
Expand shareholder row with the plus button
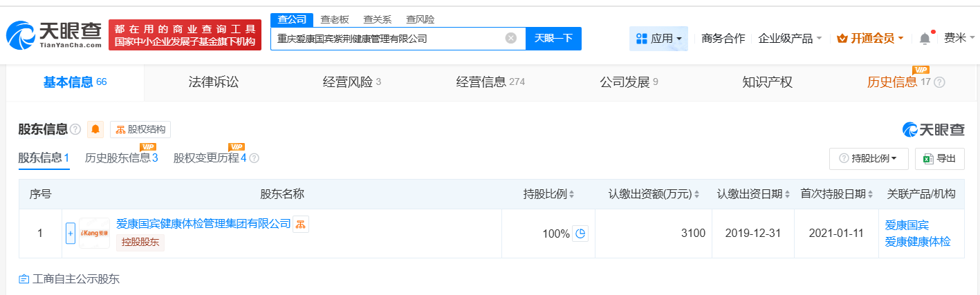[70, 234]
